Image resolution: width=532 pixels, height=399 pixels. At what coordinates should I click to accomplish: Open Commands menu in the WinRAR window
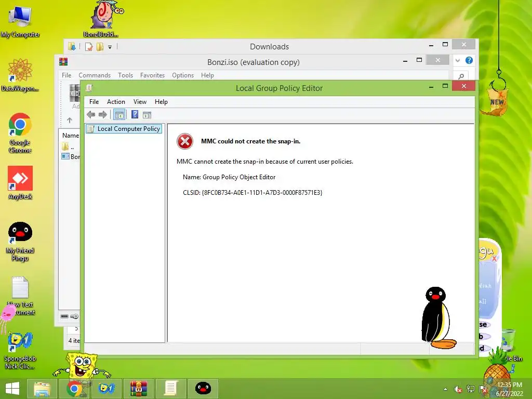point(95,75)
